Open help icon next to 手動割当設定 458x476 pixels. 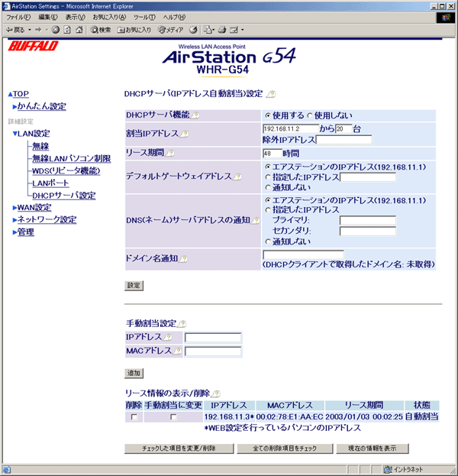tap(182, 324)
